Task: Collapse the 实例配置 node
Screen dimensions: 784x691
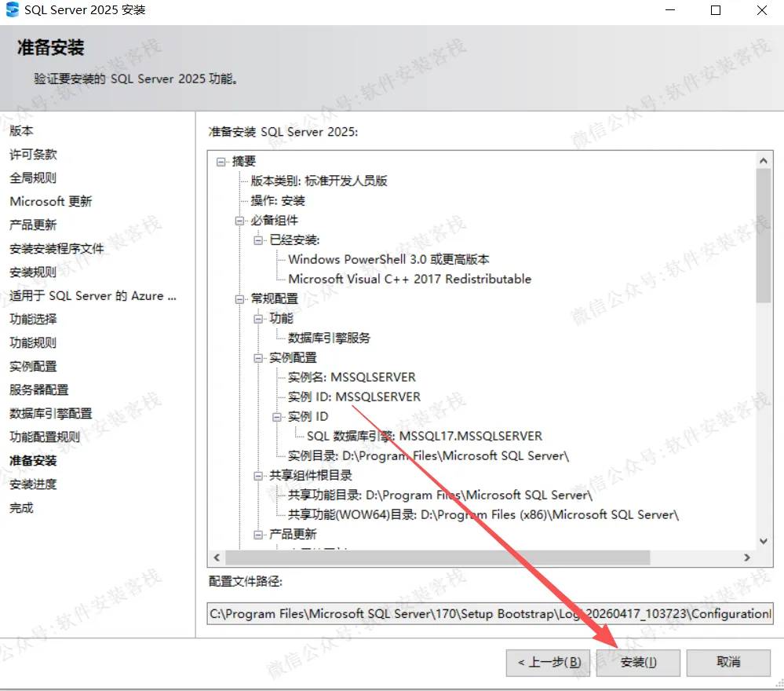Action: coord(258,358)
